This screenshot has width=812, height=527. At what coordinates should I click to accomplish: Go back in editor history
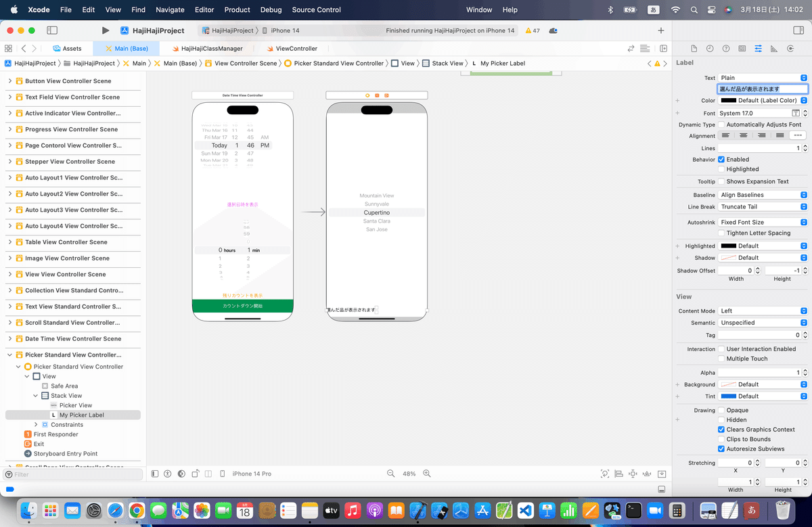24,49
